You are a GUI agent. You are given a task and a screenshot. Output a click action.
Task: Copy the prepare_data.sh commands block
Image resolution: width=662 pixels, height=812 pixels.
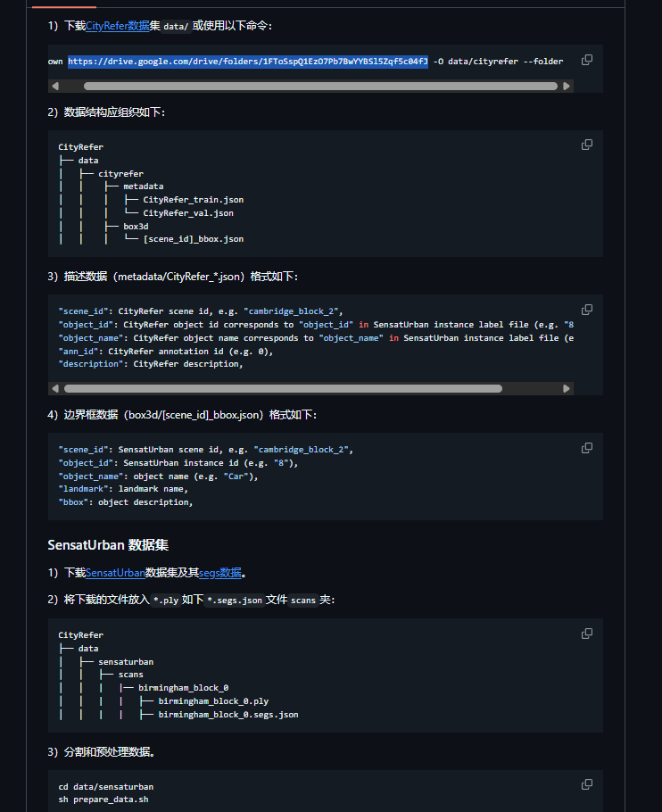[587, 784]
